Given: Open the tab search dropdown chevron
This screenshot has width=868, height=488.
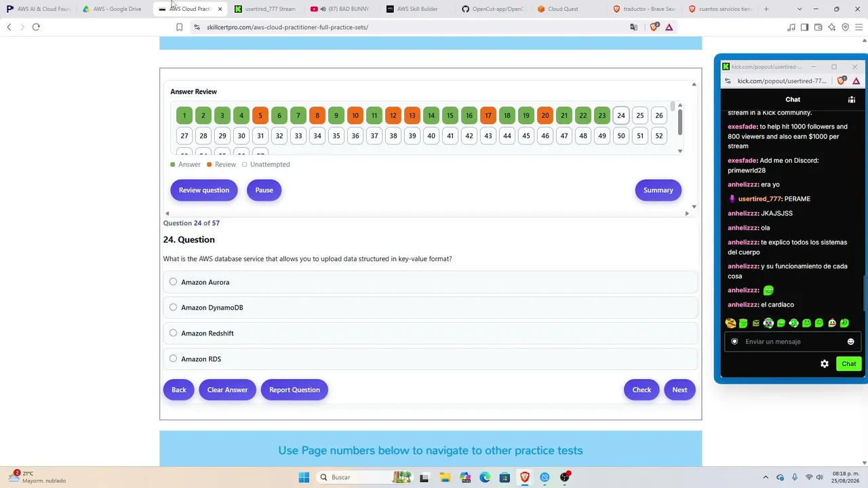Looking at the screenshot, I should [x=800, y=9].
